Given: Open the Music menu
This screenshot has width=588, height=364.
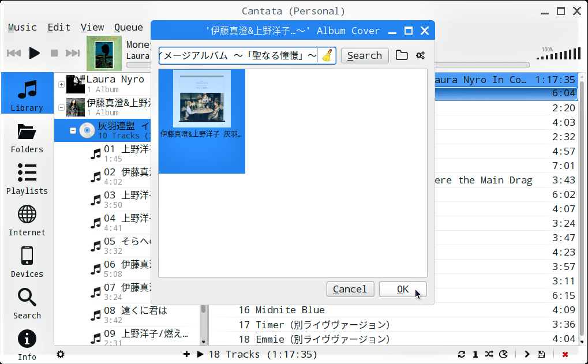Looking at the screenshot, I should [22, 27].
